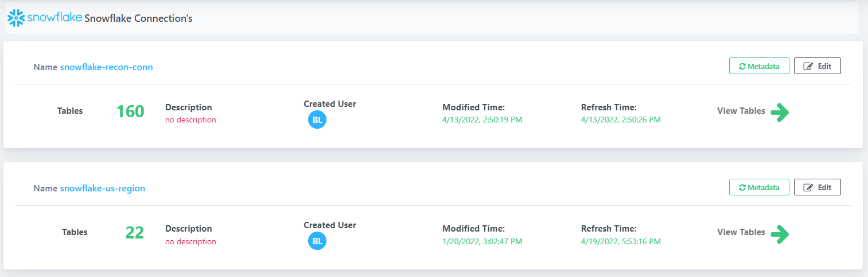Select View Tables text for snowflake-recon-conn

click(x=741, y=111)
